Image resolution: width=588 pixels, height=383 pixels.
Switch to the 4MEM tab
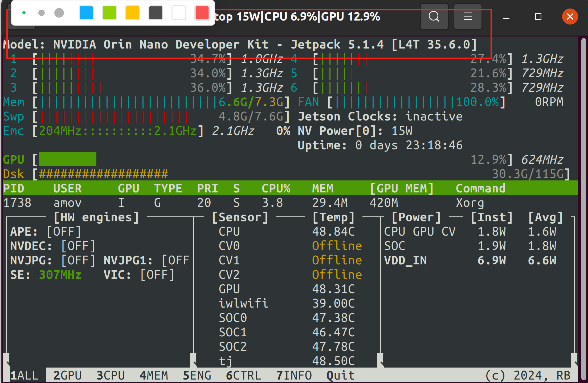(154, 375)
